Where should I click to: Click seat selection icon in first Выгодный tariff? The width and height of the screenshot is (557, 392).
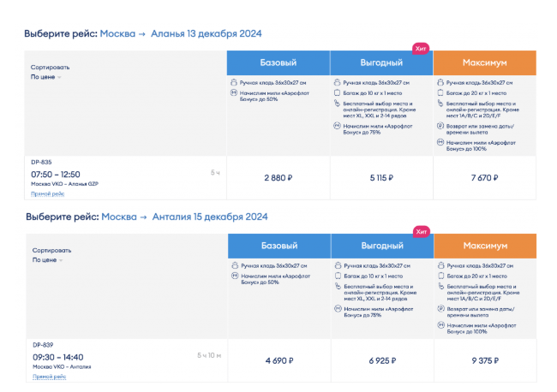click(337, 104)
